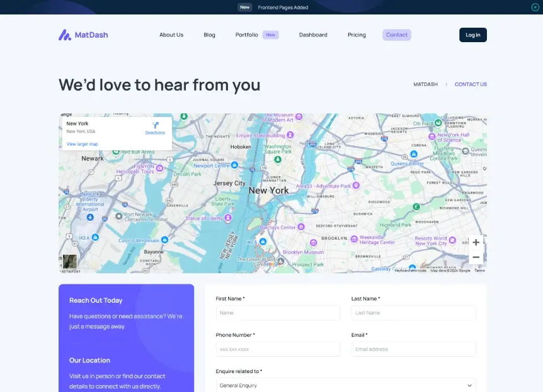Zoom in on the map

click(476, 242)
